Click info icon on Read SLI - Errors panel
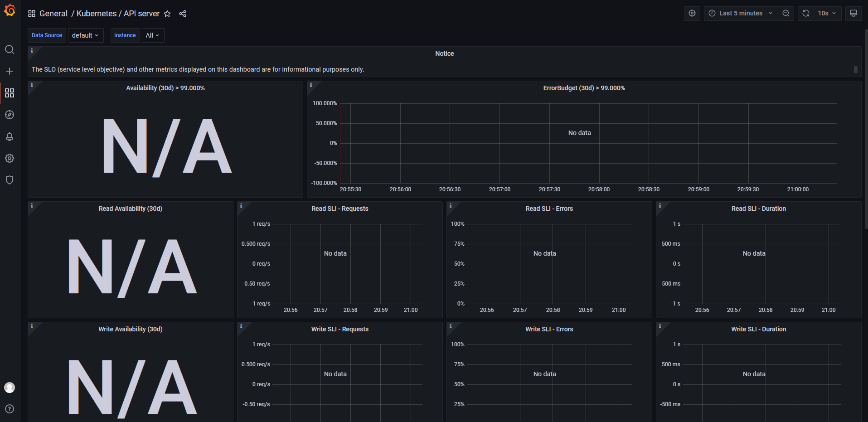This screenshot has width=868, height=422. click(x=451, y=206)
